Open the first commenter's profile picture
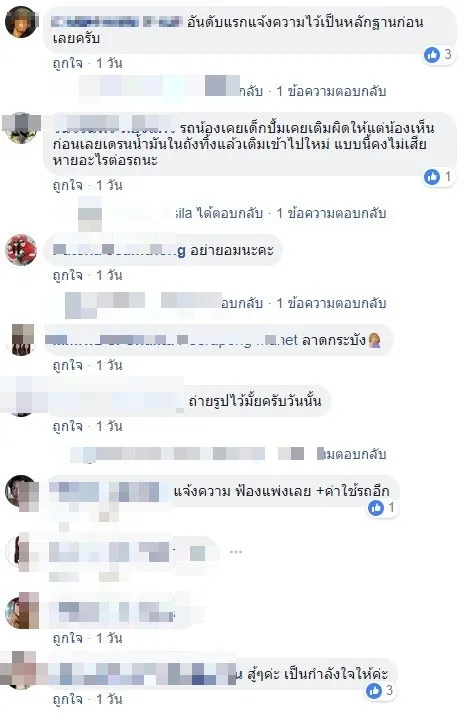473x713 pixels. coord(21,21)
